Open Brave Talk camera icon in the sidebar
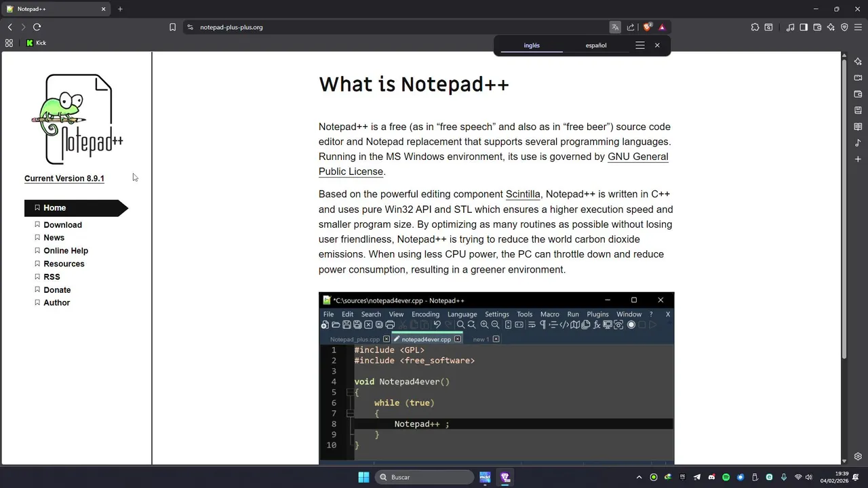868x488 pixels. tap(858, 78)
